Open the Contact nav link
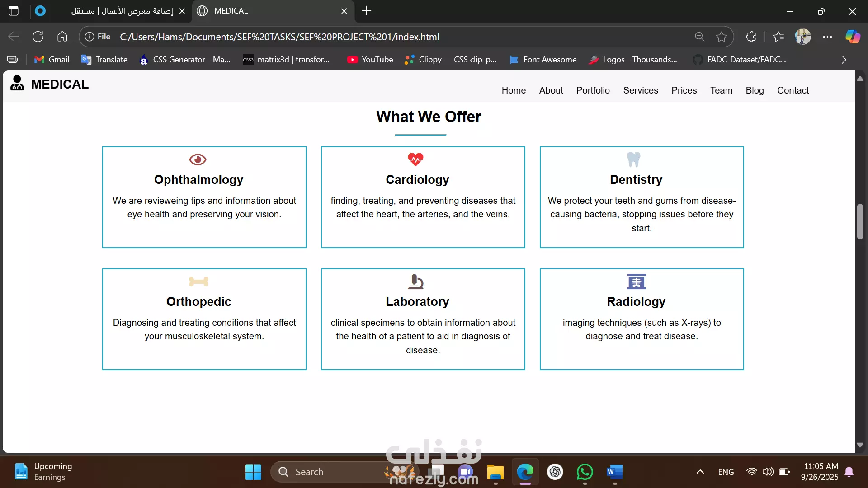The image size is (868, 488). pyautogui.click(x=793, y=90)
